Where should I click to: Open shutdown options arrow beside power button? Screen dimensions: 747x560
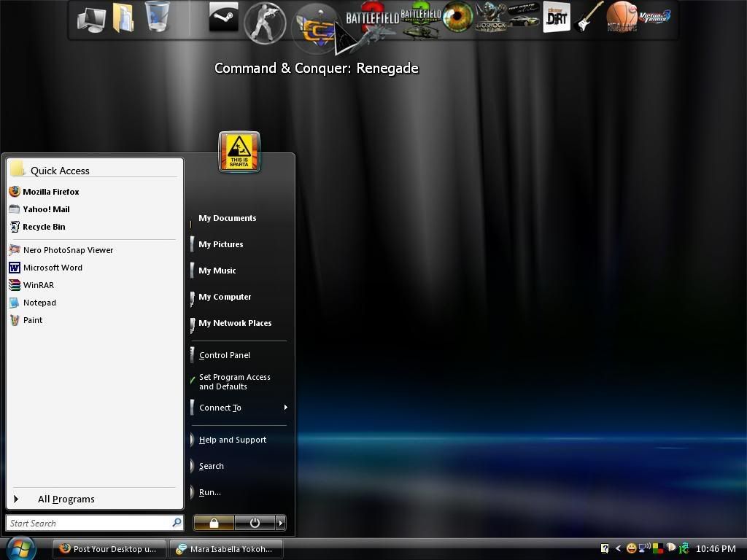[x=280, y=523]
